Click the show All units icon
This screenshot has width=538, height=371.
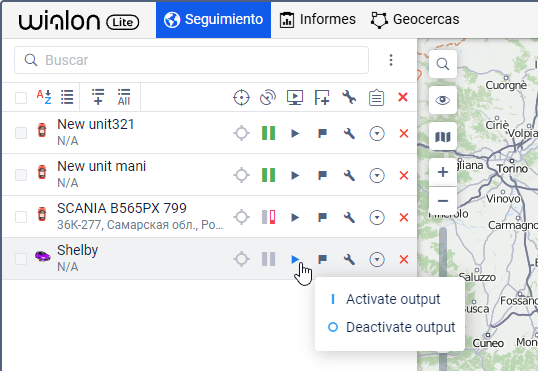pyautogui.click(x=124, y=97)
